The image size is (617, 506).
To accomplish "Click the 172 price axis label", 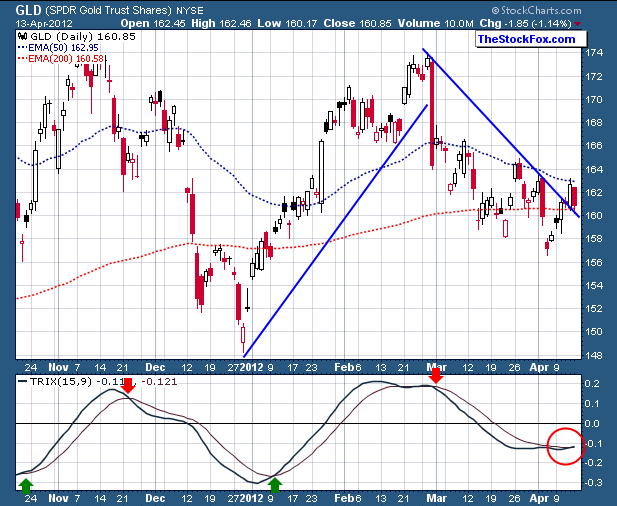I will [595, 76].
